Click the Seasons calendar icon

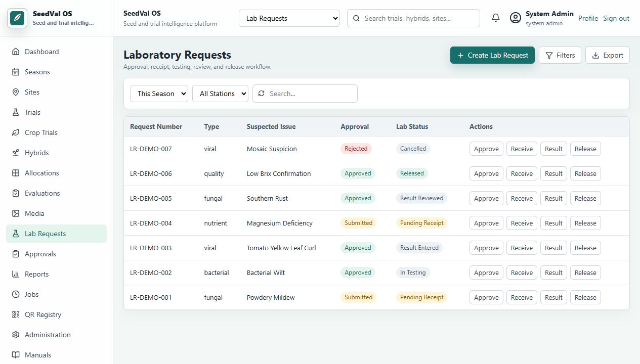[16, 72]
